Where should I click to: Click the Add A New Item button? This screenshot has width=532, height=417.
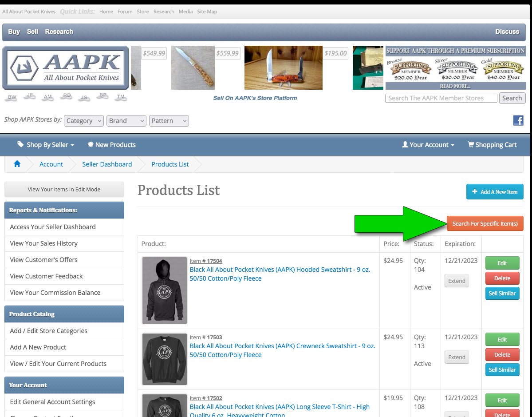pos(495,191)
